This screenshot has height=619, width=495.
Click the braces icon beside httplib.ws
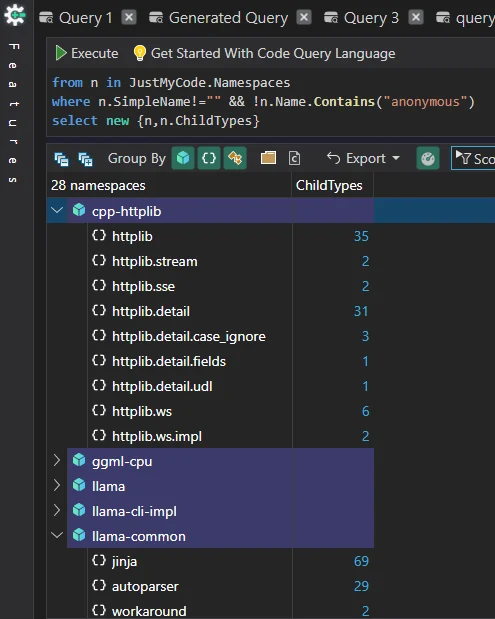99,411
